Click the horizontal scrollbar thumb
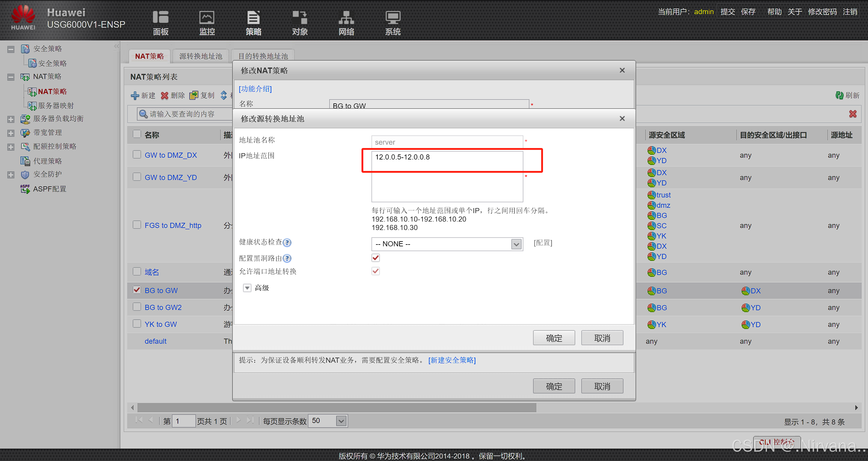868x461 pixels. tap(337, 408)
